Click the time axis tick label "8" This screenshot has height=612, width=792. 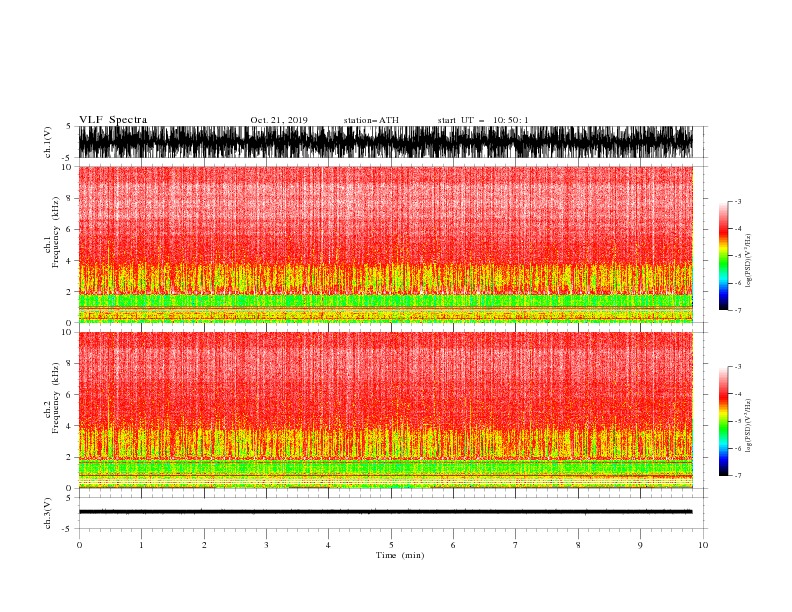click(x=578, y=545)
